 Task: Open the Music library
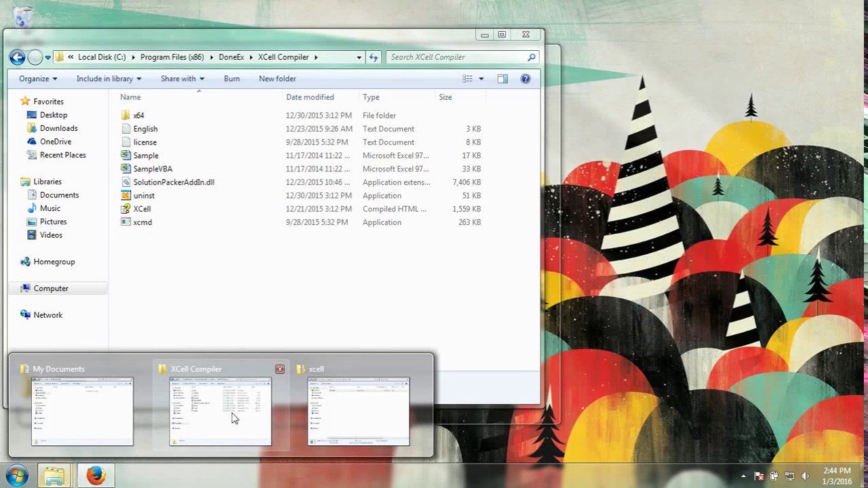pyautogui.click(x=50, y=209)
